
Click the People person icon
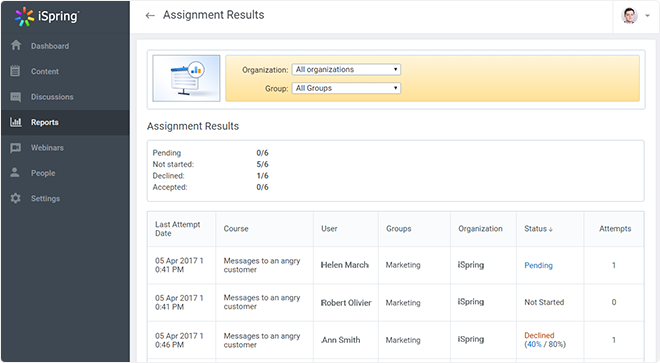15,172
